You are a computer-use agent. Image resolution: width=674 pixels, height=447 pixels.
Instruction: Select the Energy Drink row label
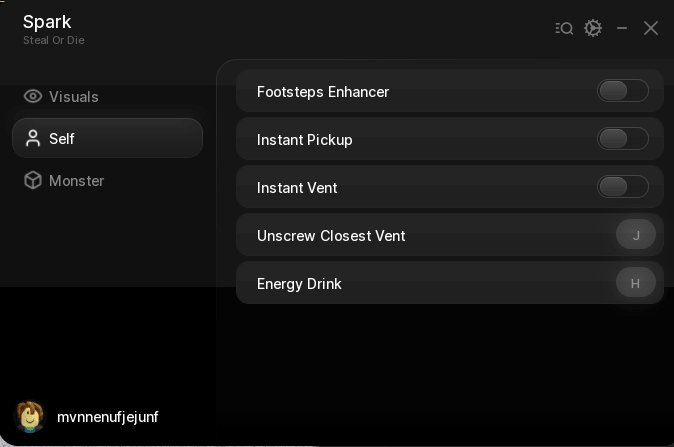299,284
